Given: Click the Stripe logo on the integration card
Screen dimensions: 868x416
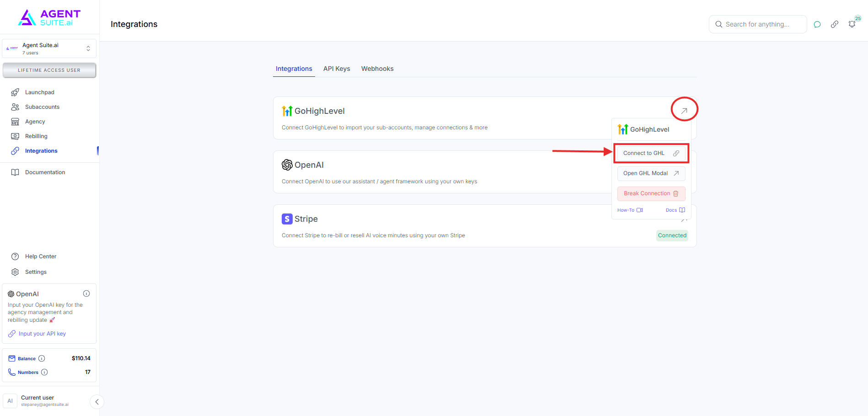Looking at the screenshot, I should [x=287, y=219].
